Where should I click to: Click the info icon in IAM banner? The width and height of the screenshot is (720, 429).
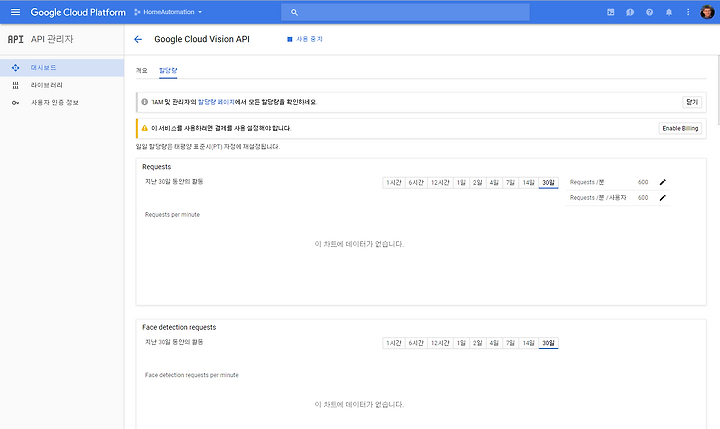pyautogui.click(x=145, y=102)
